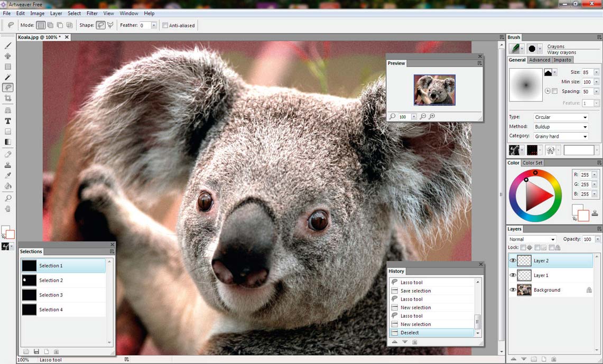Open the Select menu

coord(74,13)
